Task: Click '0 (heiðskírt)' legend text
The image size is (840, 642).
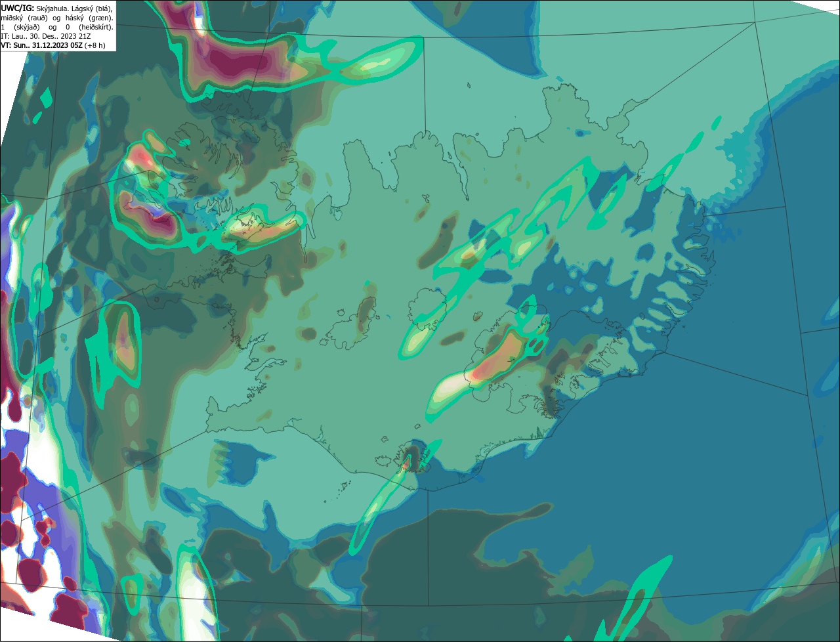Action: 89,28
